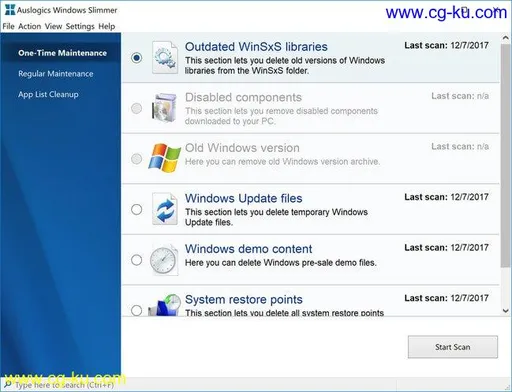Click description 'remove disabled components downloaded to your PC'
This screenshot has height=392, width=512.
[x=281, y=116]
